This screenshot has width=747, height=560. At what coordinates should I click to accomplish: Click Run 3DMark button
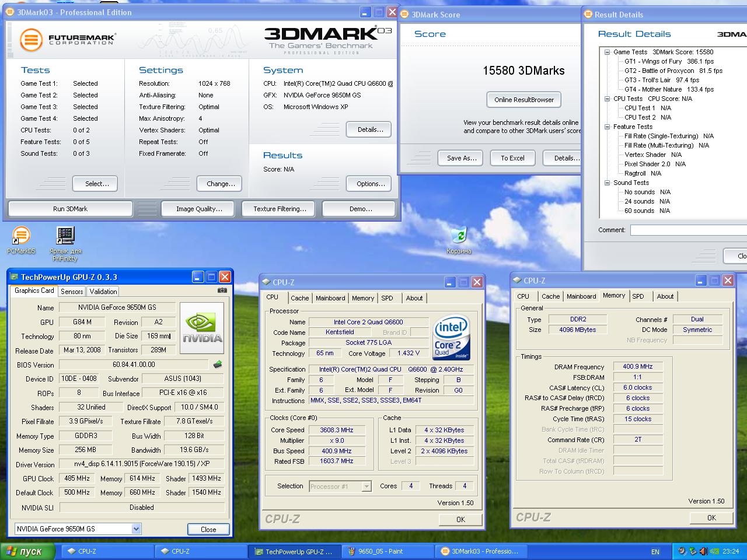(x=70, y=209)
